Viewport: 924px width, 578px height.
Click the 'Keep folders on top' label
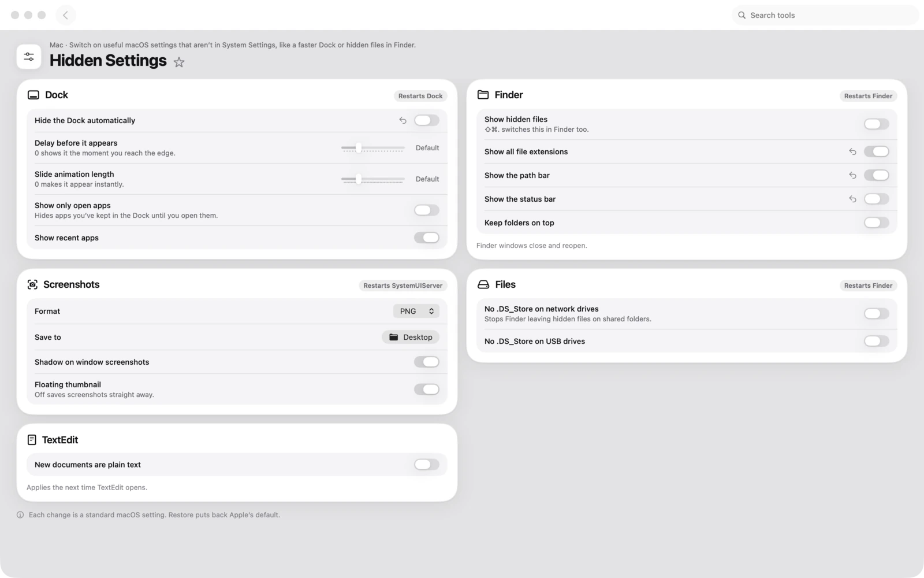click(x=519, y=223)
